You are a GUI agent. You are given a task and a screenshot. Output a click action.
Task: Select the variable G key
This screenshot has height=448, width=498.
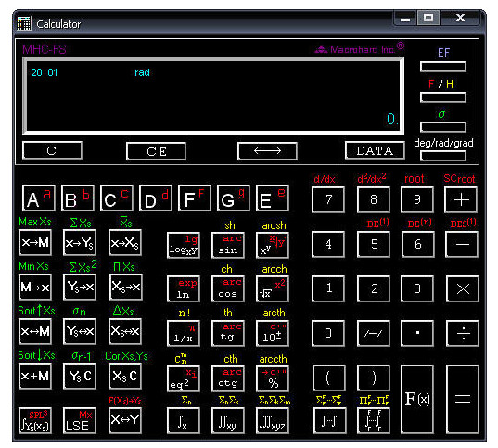tap(234, 198)
